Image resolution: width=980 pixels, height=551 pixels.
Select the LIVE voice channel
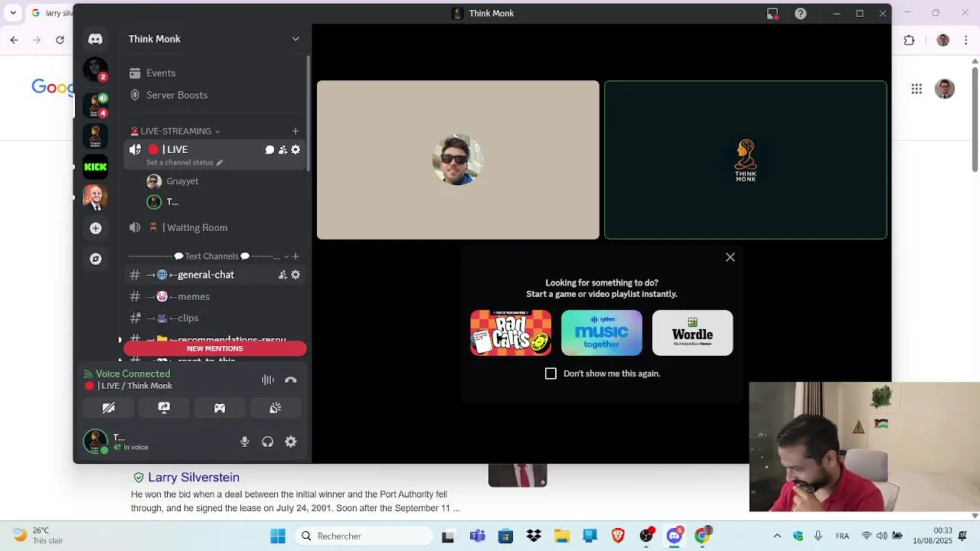215,155
